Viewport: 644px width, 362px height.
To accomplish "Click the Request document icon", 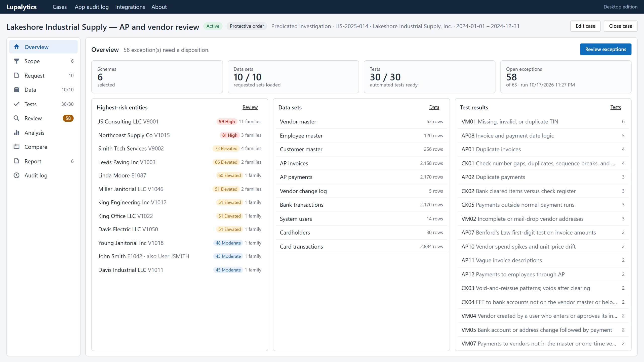I will pos(17,75).
